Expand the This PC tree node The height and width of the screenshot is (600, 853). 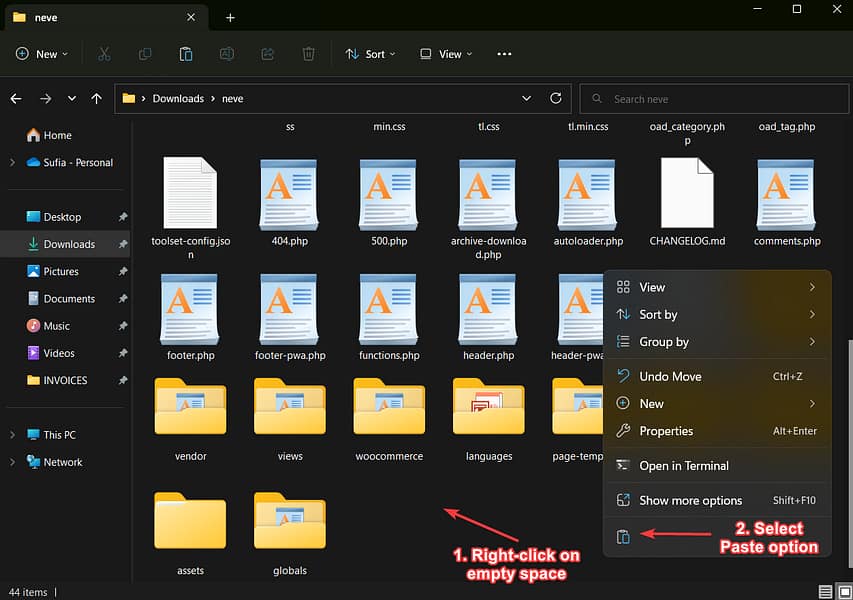pyautogui.click(x=12, y=435)
